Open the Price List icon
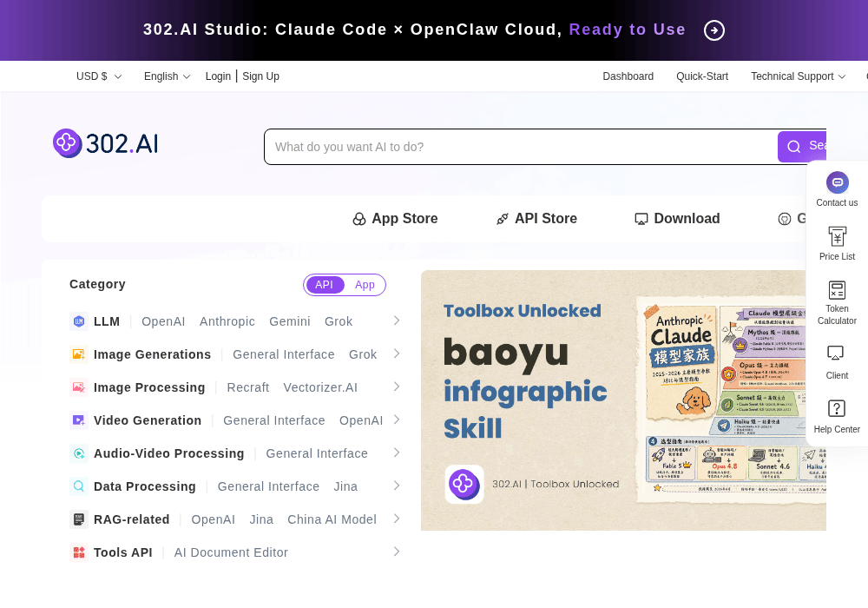Image resolution: width=868 pixels, height=608 pixels. (837, 236)
